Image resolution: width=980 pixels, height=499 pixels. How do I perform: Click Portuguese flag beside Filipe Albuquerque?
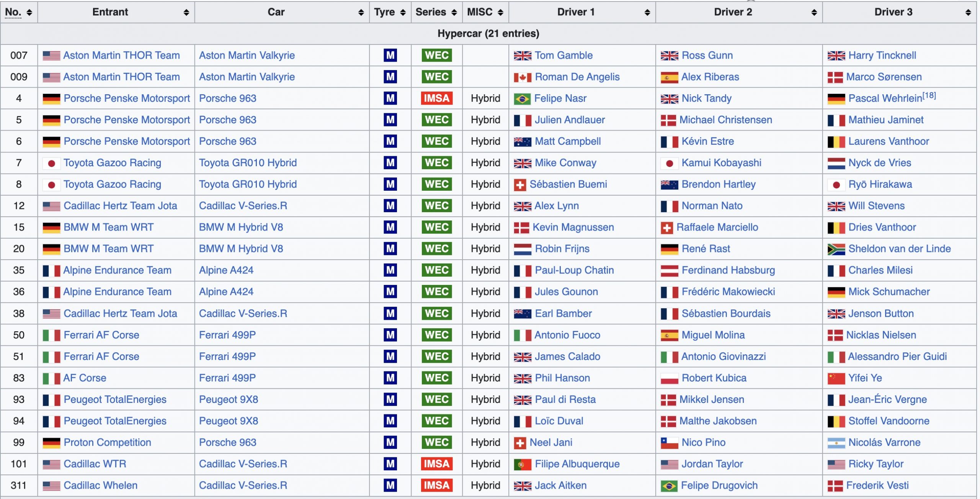point(522,465)
